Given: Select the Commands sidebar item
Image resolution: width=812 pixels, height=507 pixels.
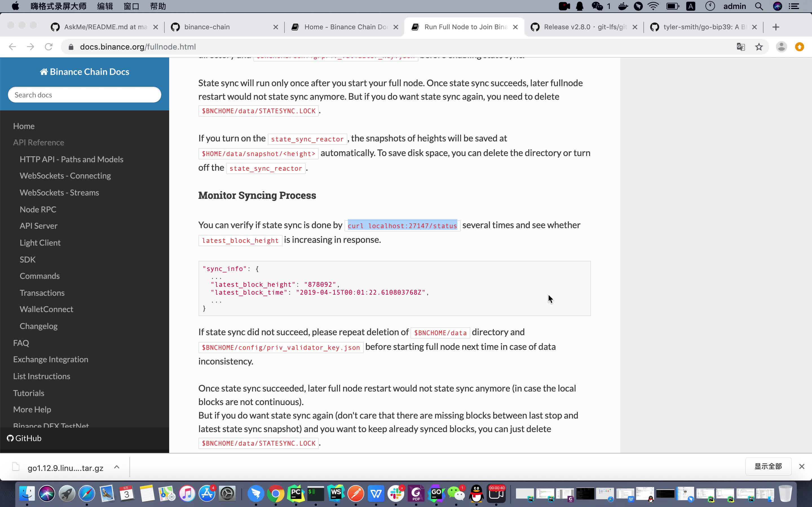Looking at the screenshot, I should [39, 275].
